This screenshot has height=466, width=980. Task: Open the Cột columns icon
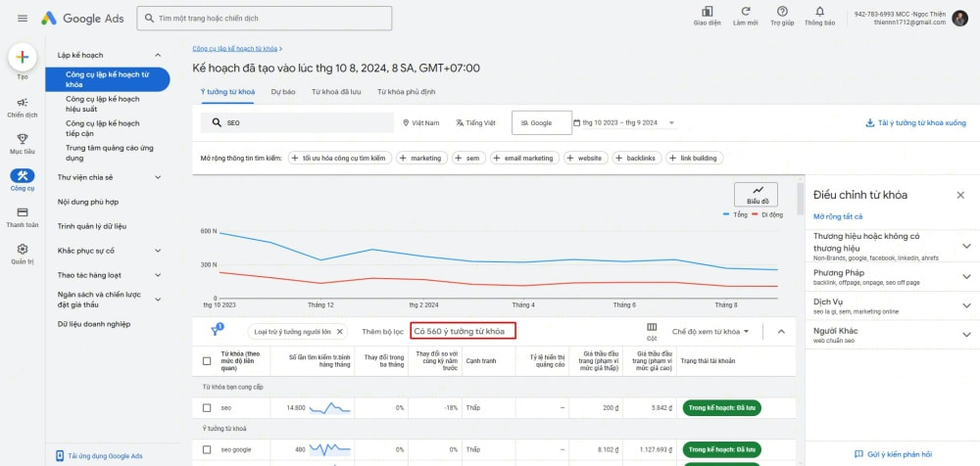click(x=652, y=330)
